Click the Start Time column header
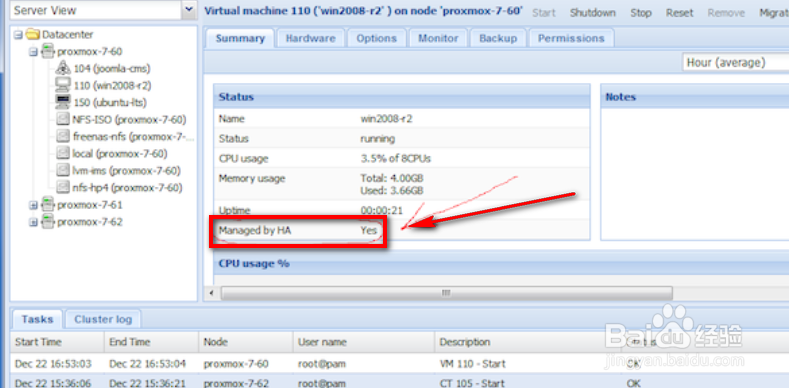This screenshot has height=388, width=789. 57,342
